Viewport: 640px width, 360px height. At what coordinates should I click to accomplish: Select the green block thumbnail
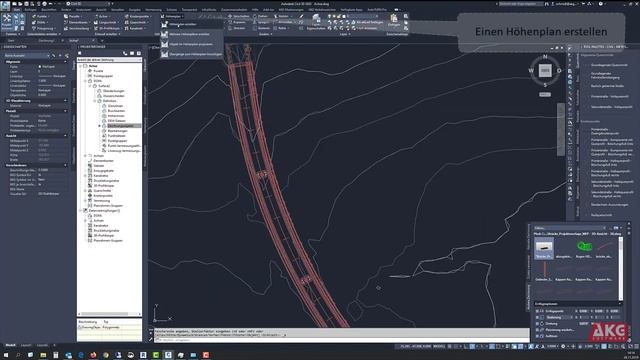pyautogui.click(x=584, y=249)
